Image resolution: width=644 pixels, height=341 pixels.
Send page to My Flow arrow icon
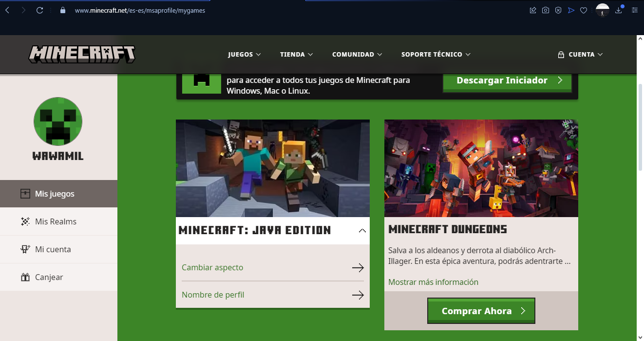tap(571, 10)
